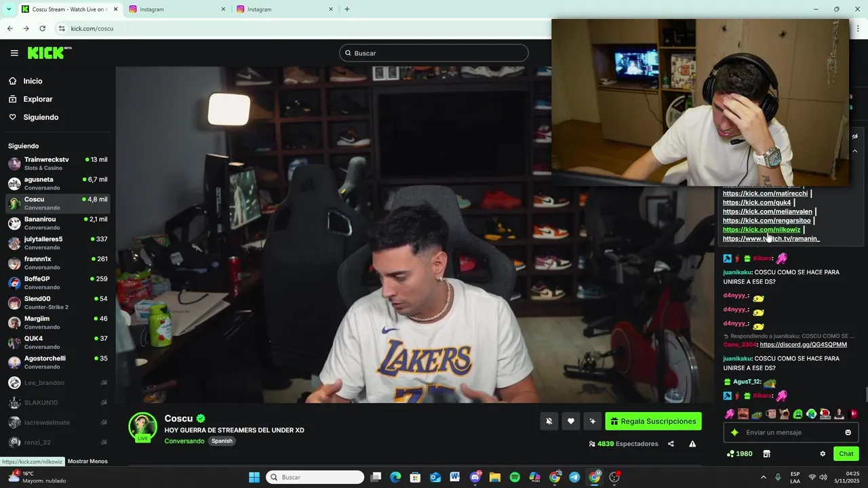Screen dimensions: 868x488
Task: Go back in browser history
Action: [x=9, y=28]
